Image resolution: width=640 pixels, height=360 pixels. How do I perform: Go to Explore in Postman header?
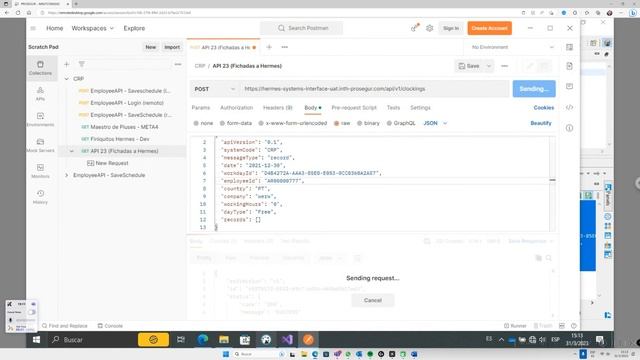134,28
